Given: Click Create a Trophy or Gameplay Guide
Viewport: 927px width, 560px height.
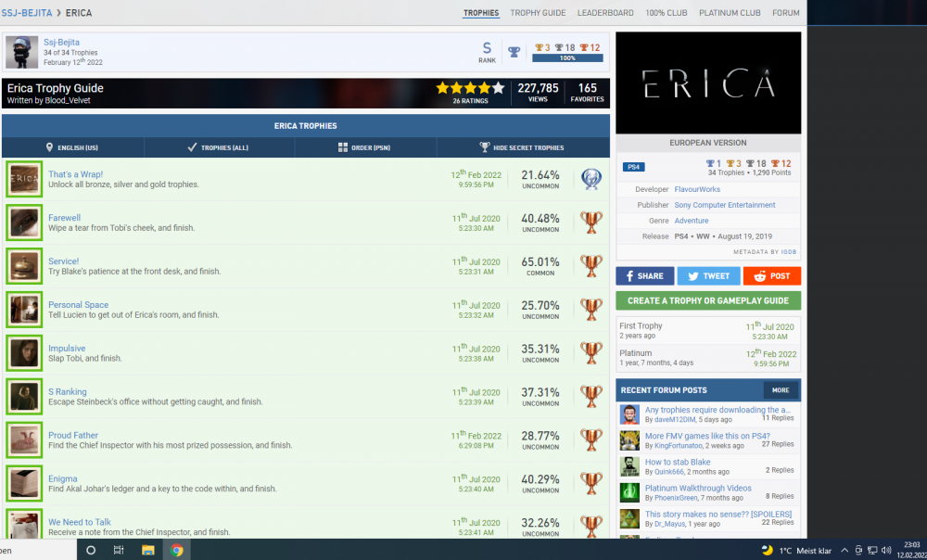Looking at the screenshot, I should pyautogui.click(x=708, y=300).
